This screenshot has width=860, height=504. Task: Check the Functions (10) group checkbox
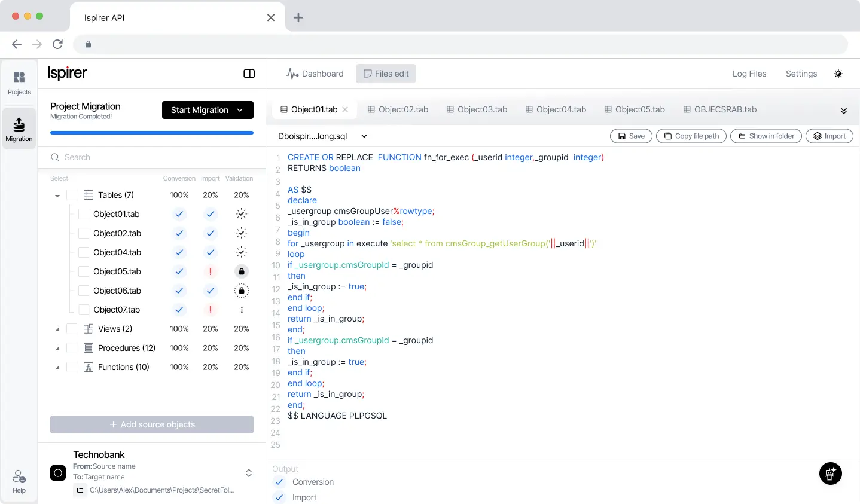[x=72, y=367]
